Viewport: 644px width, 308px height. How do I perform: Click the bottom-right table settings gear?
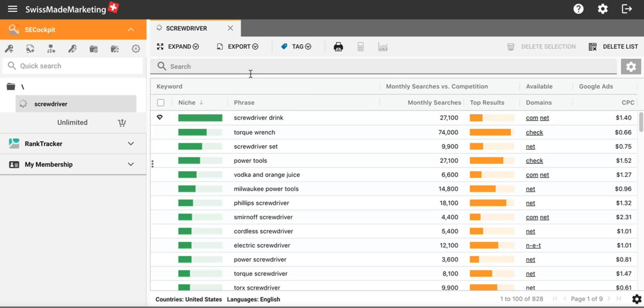(x=636, y=299)
